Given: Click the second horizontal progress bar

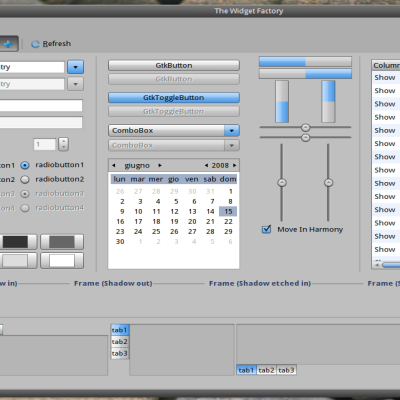Looking at the screenshot, I should [305, 74].
